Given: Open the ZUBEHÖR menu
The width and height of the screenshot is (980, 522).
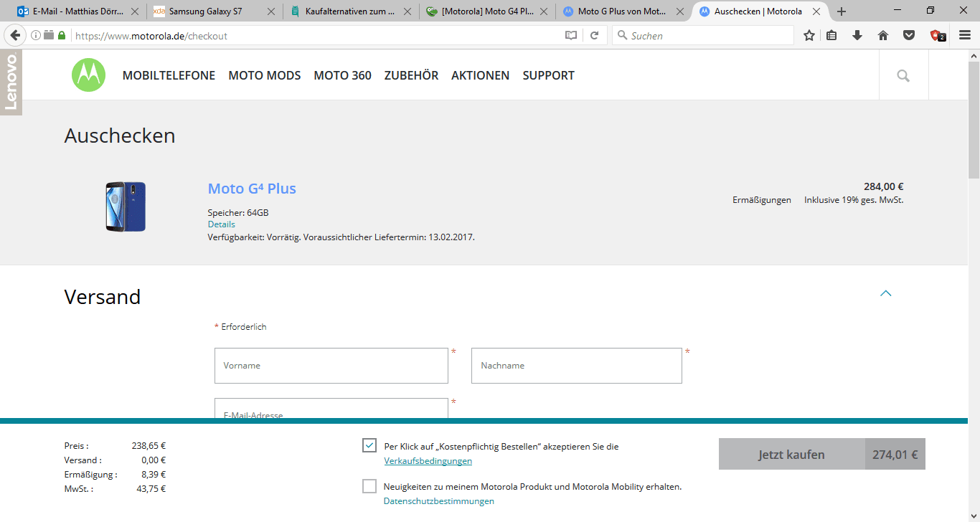Looking at the screenshot, I should (411, 75).
